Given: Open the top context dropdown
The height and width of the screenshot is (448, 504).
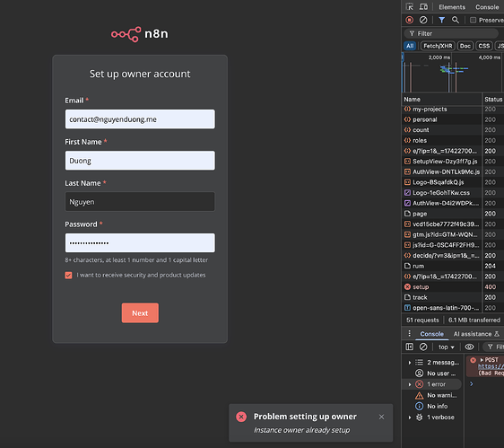Looking at the screenshot, I should 446,347.
